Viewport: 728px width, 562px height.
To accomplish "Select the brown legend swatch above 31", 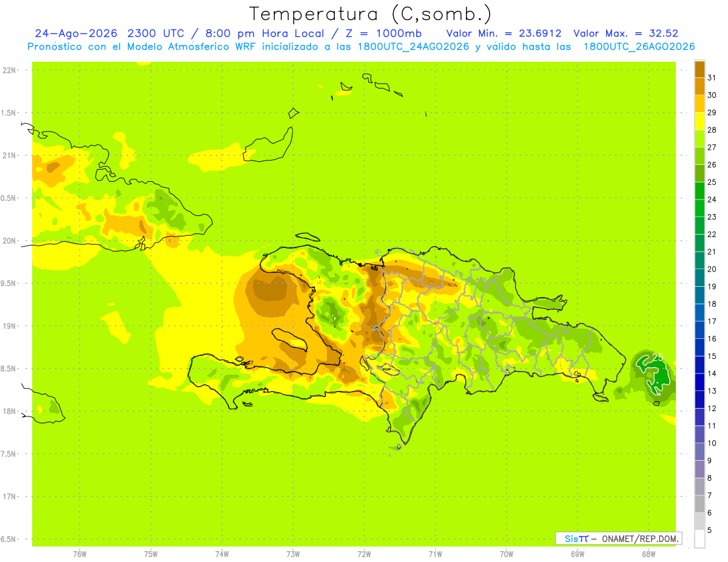I will click(699, 69).
